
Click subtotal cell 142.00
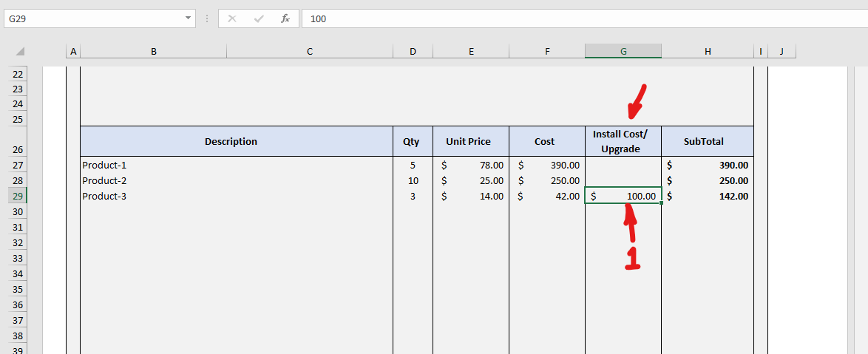[x=708, y=196]
